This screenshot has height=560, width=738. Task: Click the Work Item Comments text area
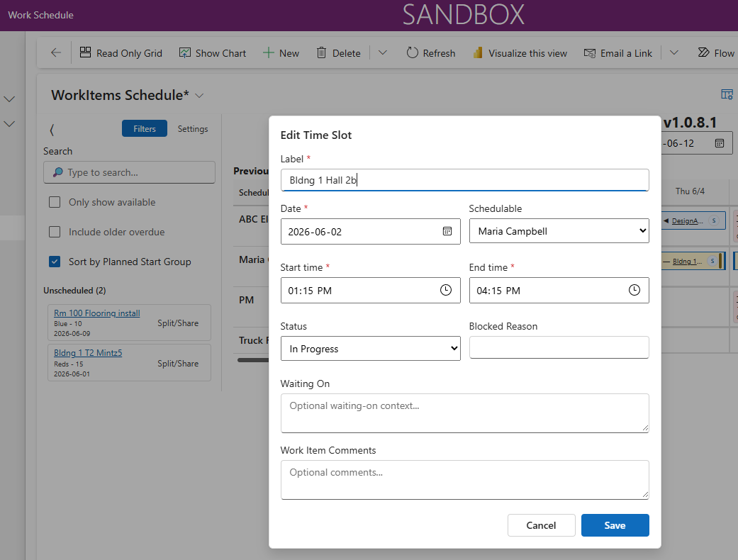point(464,480)
